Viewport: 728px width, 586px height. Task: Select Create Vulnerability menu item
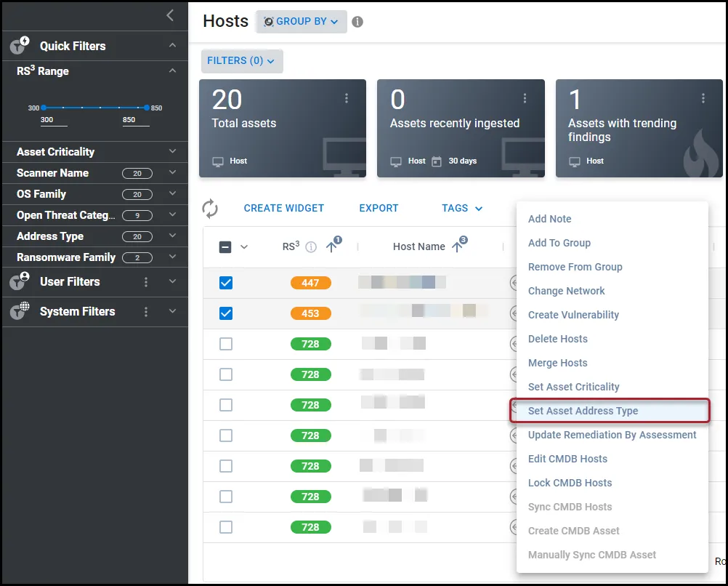[612, 315]
